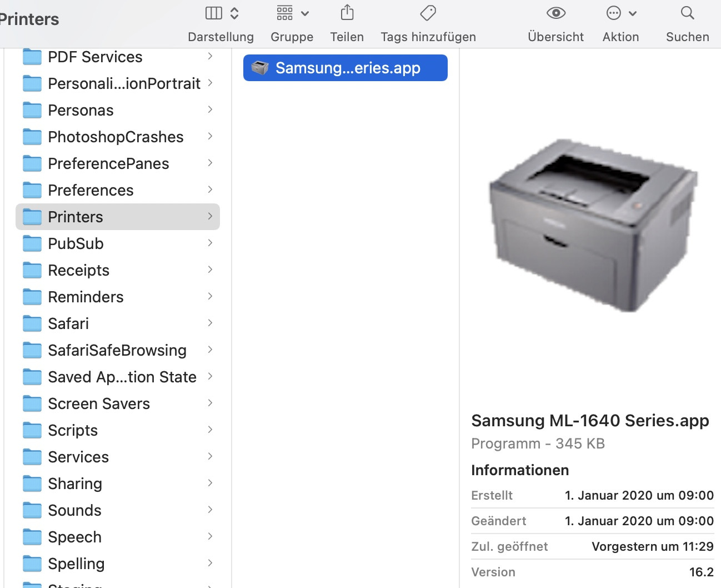Viewport: 721px width, 588px height.
Task: Expand the Preferences folder chevron
Action: (x=210, y=190)
